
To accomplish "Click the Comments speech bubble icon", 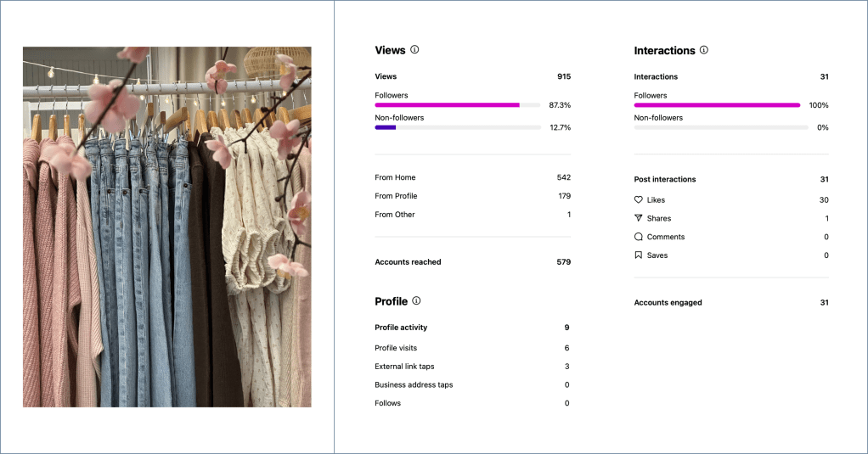I will 639,237.
